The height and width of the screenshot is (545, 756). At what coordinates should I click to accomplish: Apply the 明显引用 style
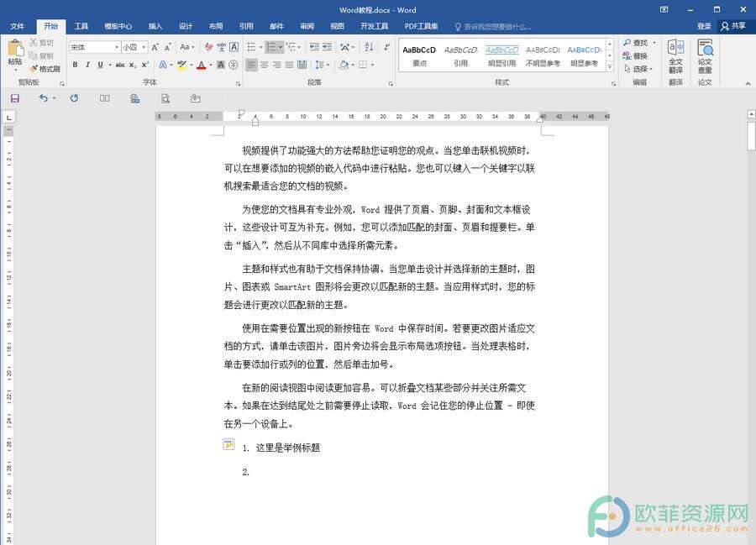click(x=502, y=56)
